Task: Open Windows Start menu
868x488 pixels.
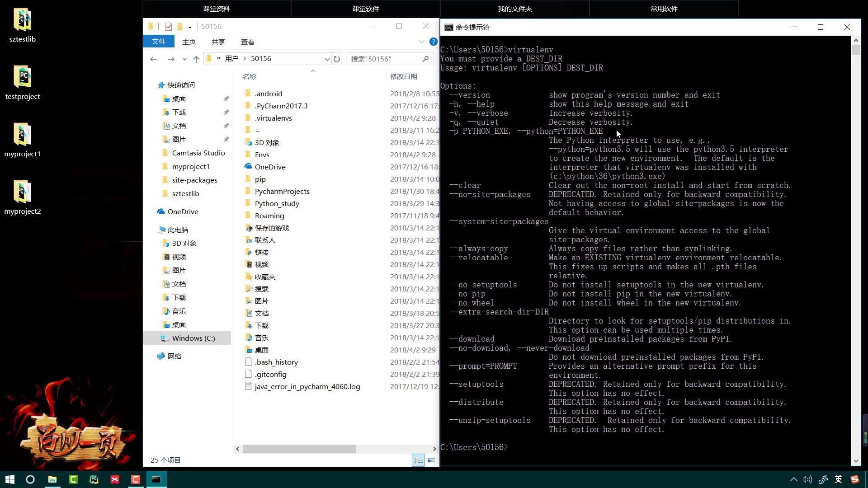Action: [x=10, y=479]
